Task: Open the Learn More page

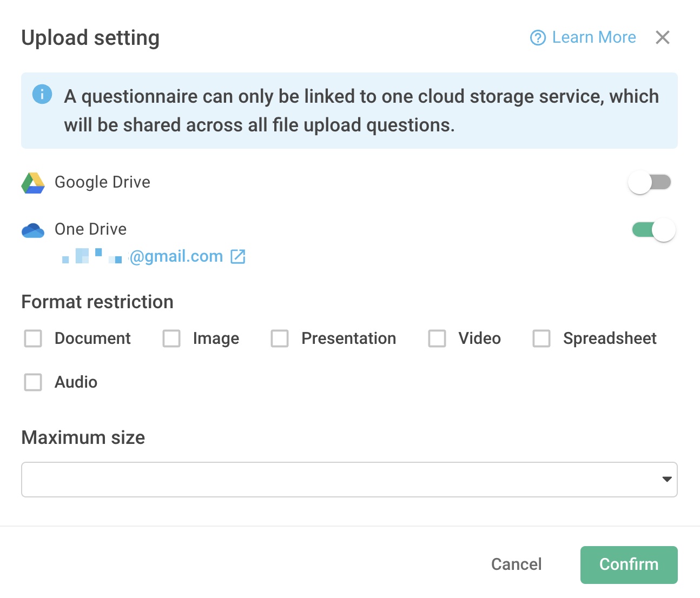Action: [593, 37]
